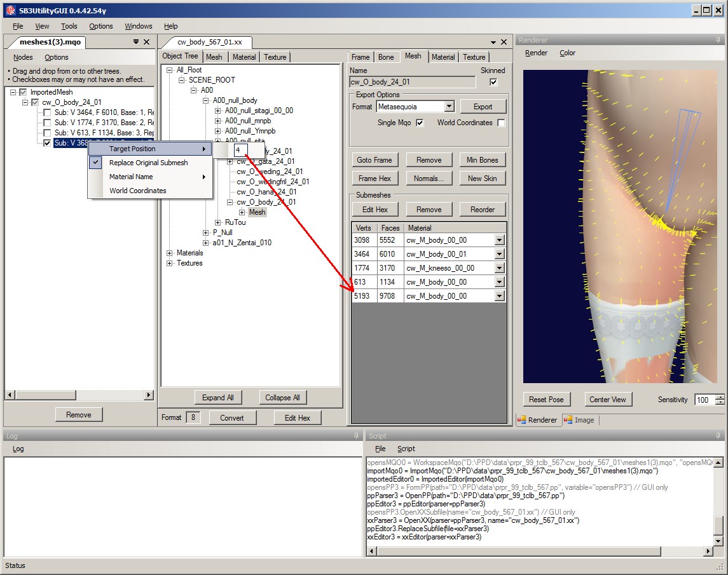Viewport: 728px width, 575px height.
Task: Open material dropdown for cw_M_kneeso_00_00 row
Action: 499,268
